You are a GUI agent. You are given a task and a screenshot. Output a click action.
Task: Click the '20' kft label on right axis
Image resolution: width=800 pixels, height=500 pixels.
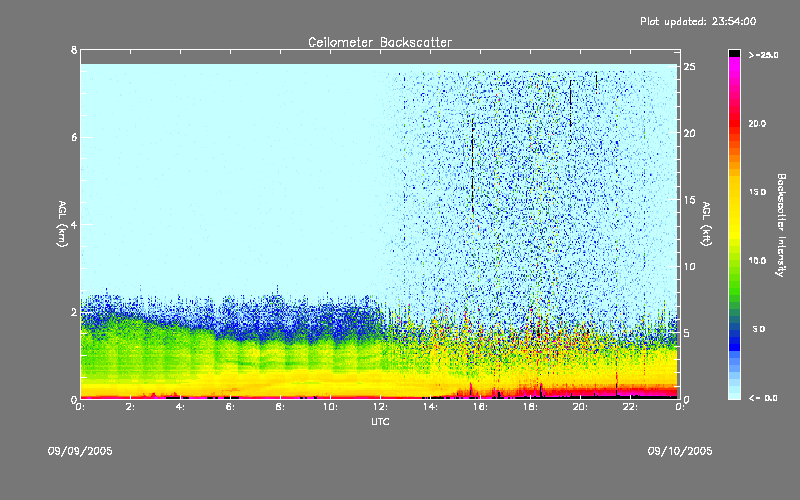pos(689,134)
